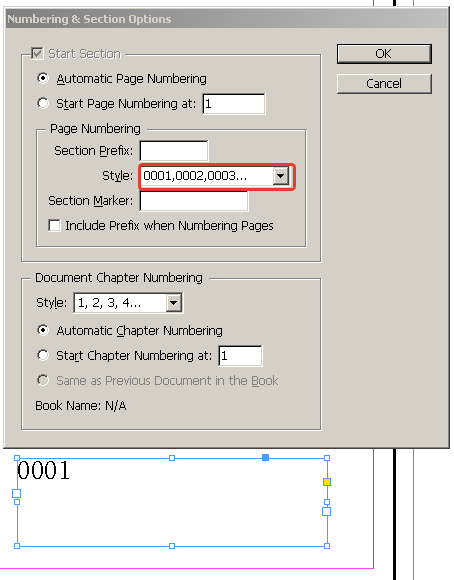This screenshot has height=580, width=454.
Task: Click the Book Name: N/A text
Action: [81, 406]
